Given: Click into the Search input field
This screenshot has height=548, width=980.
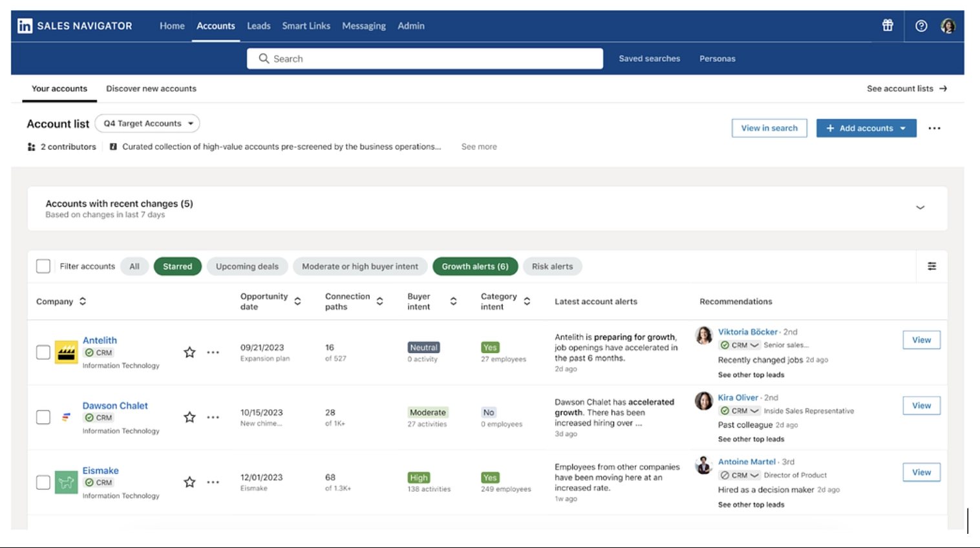Looking at the screenshot, I should [425, 58].
